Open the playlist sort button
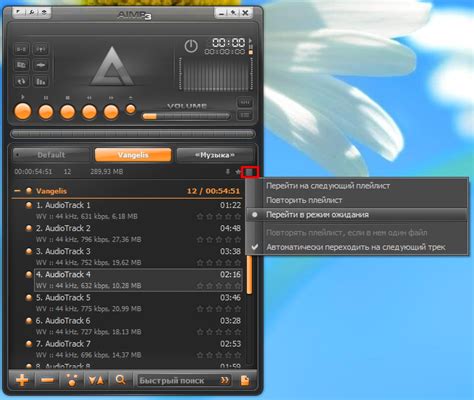The width and height of the screenshot is (474, 400). [96, 380]
